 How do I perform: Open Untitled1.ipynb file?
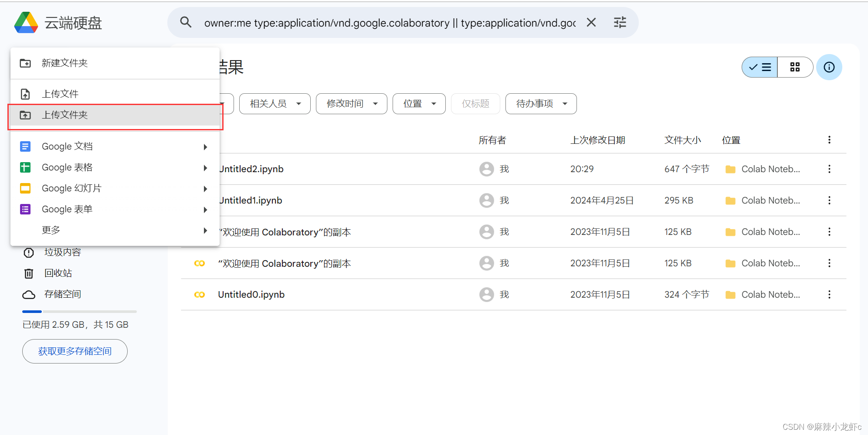coord(251,201)
